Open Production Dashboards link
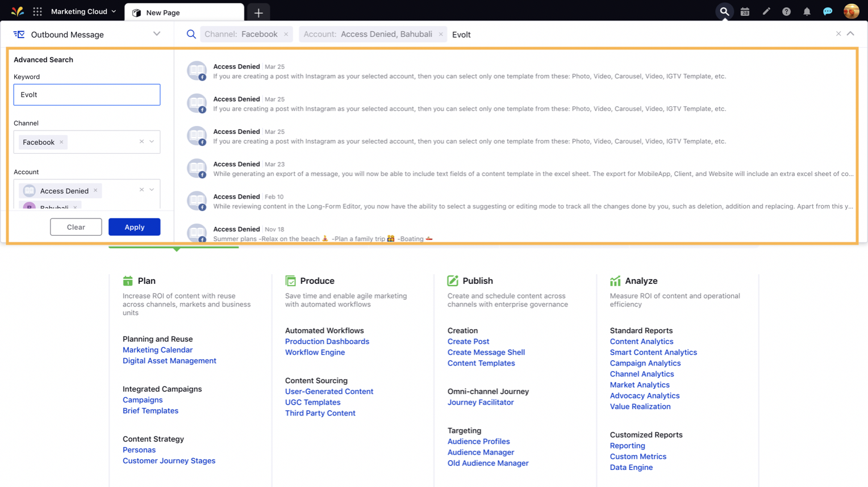The width and height of the screenshot is (868, 487). (x=327, y=342)
